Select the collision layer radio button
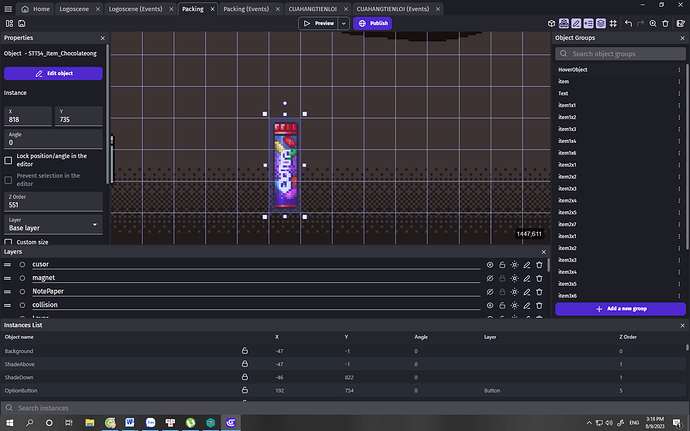 [22, 305]
